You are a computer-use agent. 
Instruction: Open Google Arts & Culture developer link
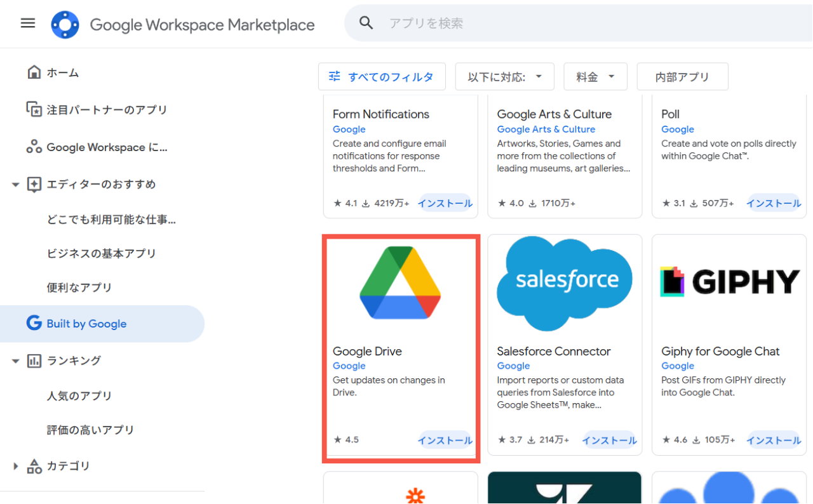click(x=546, y=129)
